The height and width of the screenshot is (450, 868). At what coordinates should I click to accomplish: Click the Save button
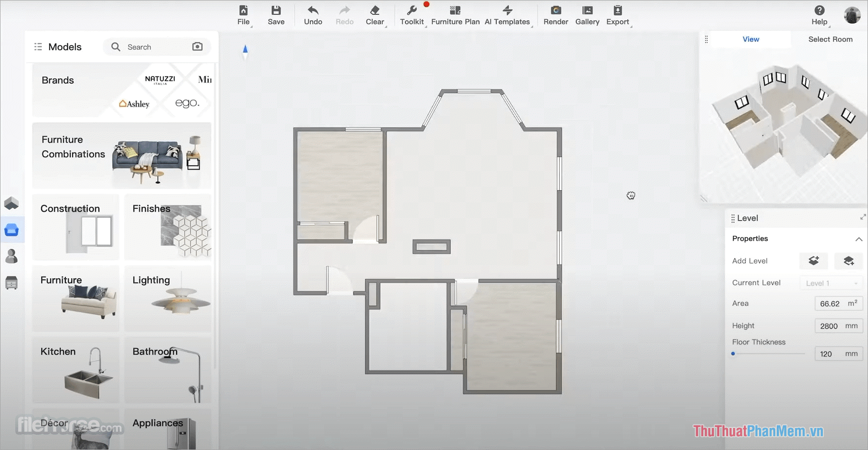[x=276, y=15]
